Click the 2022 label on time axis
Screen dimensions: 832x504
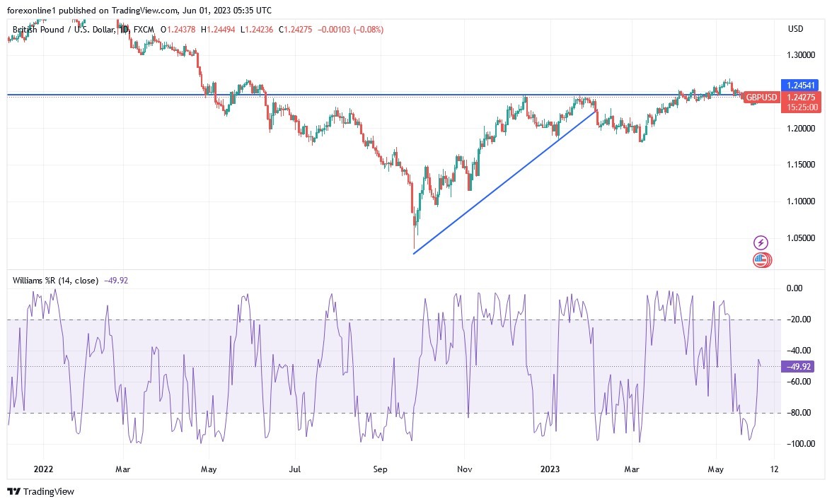point(43,469)
